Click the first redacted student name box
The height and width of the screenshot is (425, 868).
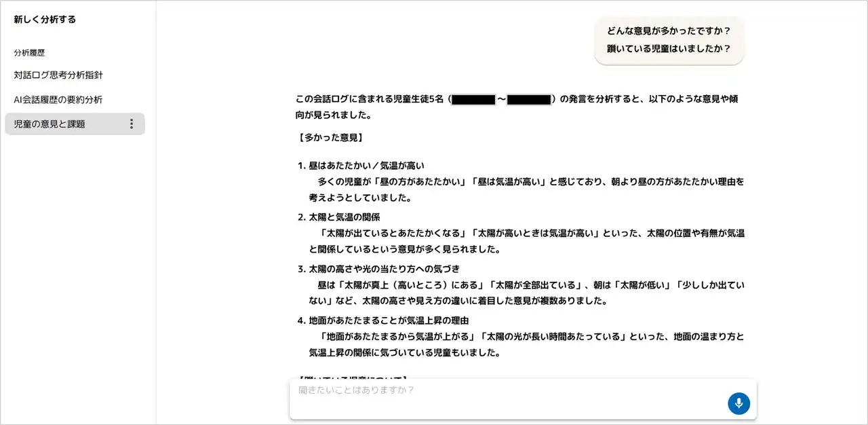(473, 100)
